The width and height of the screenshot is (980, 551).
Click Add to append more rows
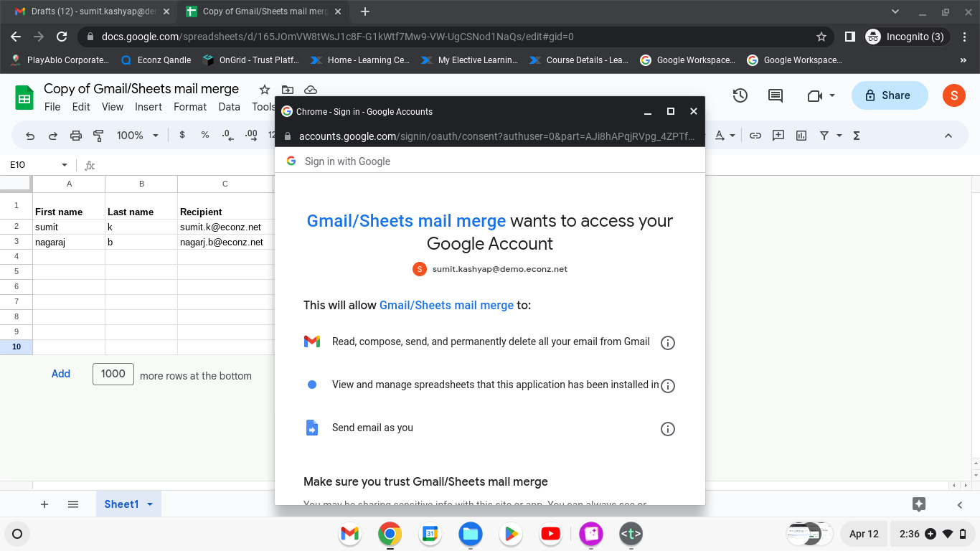click(x=61, y=374)
